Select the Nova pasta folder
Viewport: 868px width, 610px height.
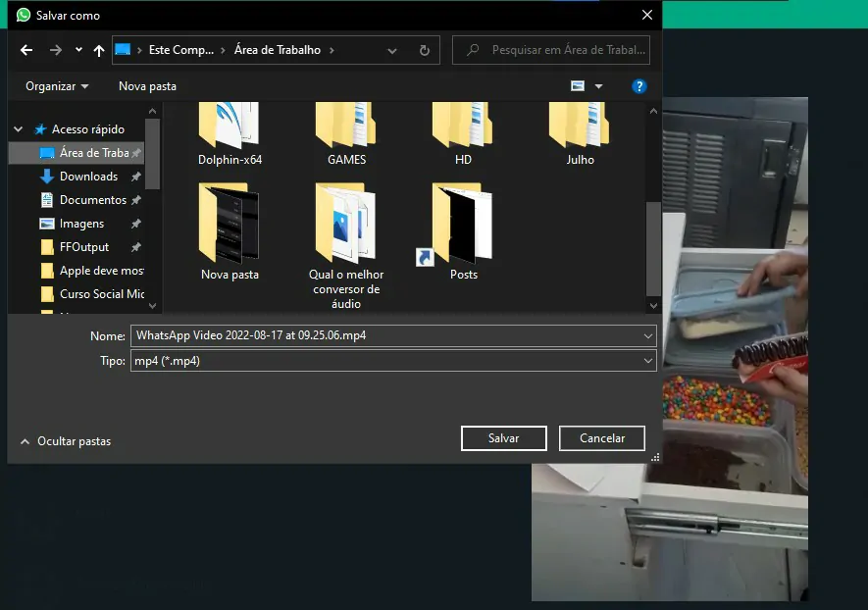[230, 232]
